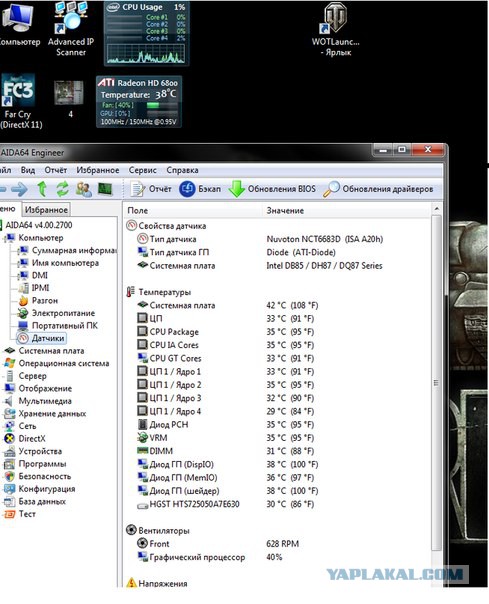489x604 pixels.
Task: Click the green refresh arrows icon
Action: pos(62,189)
